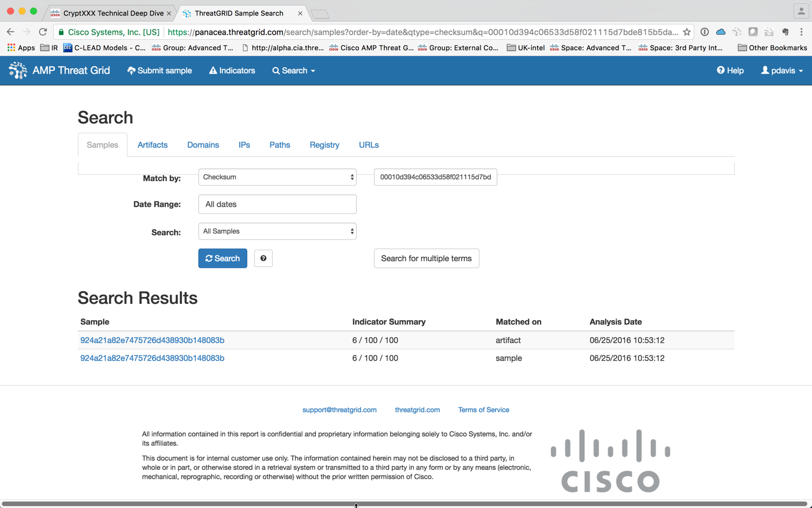Click the square extension icon beside cloud

click(753, 32)
